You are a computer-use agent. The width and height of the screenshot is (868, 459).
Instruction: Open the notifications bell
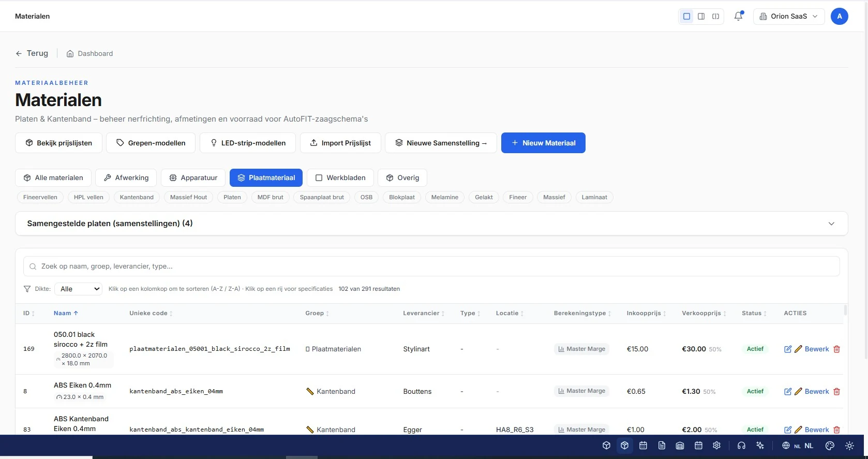(738, 16)
